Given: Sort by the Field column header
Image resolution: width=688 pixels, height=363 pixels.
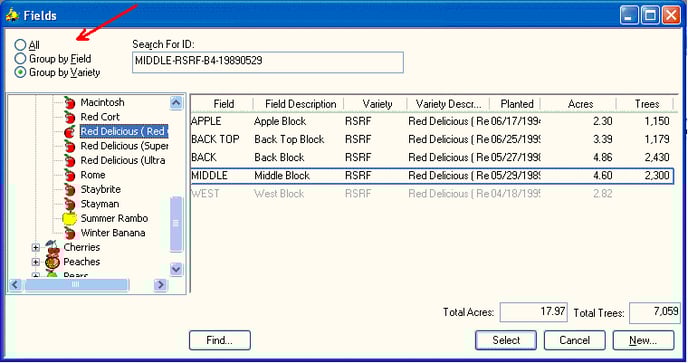Looking at the screenshot, I should [223, 104].
